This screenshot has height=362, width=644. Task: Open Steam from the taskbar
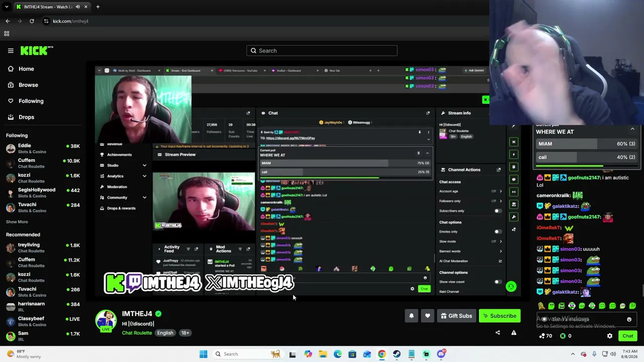tap(396, 354)
